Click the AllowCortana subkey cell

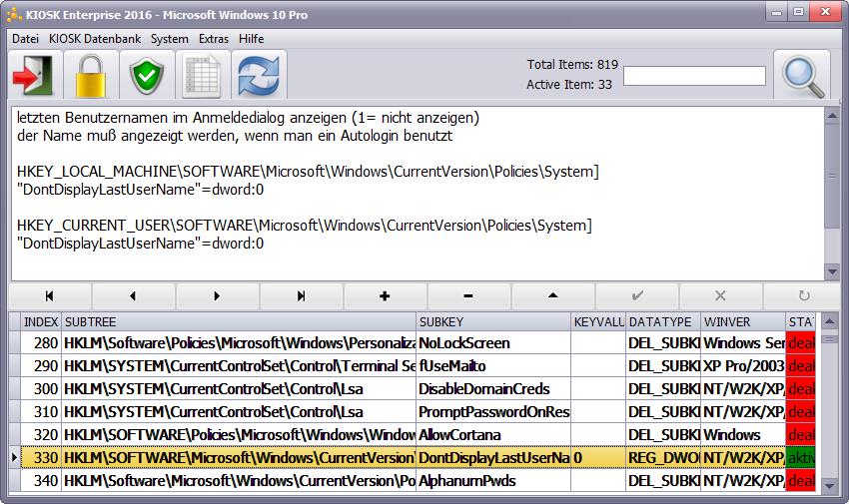pyautogui.click(x=493, y=435)
